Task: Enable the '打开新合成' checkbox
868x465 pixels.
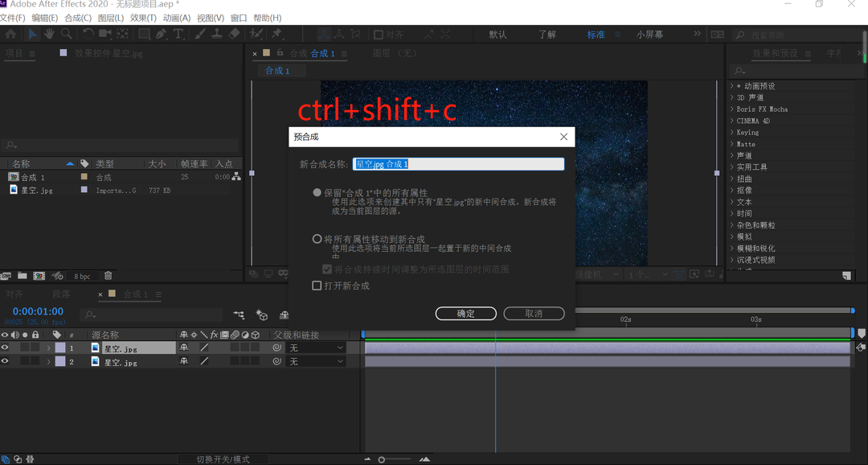Action: [317, 286]
